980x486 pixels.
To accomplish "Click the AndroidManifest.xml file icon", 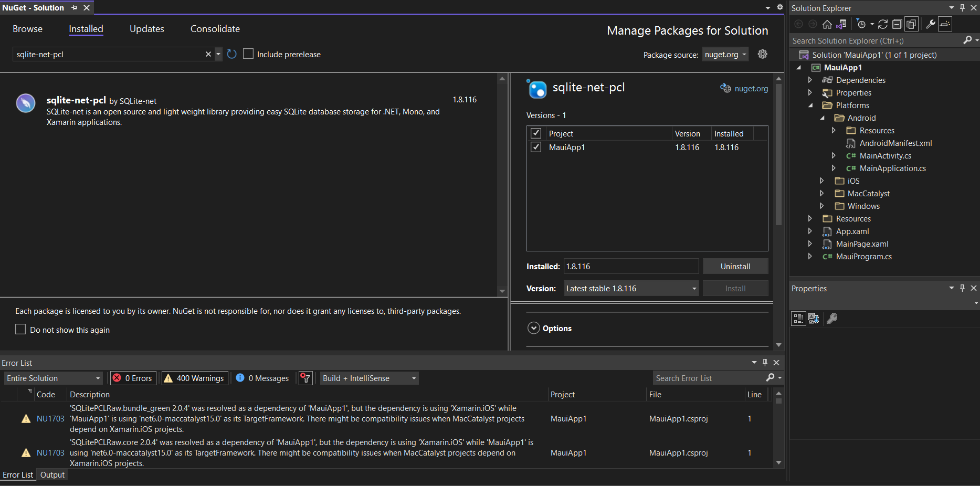I will coord(851,143).
